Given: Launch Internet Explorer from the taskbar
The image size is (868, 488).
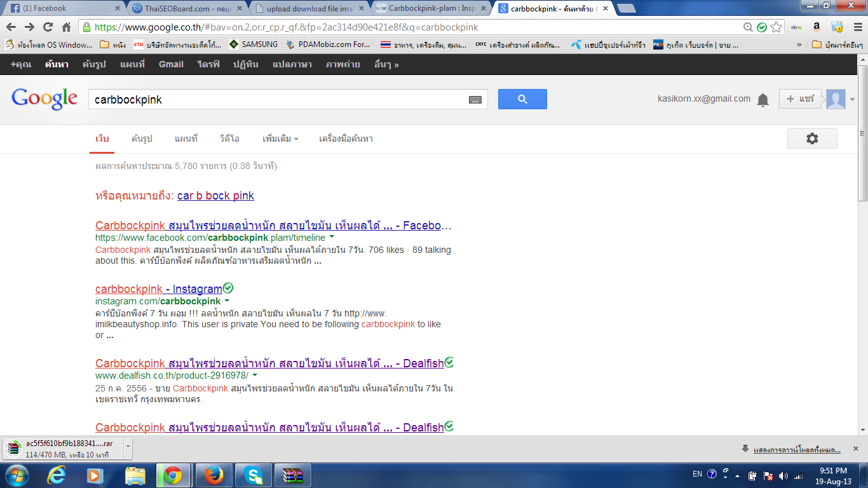Looking at the screenshot, I should [x=57, y=475].
